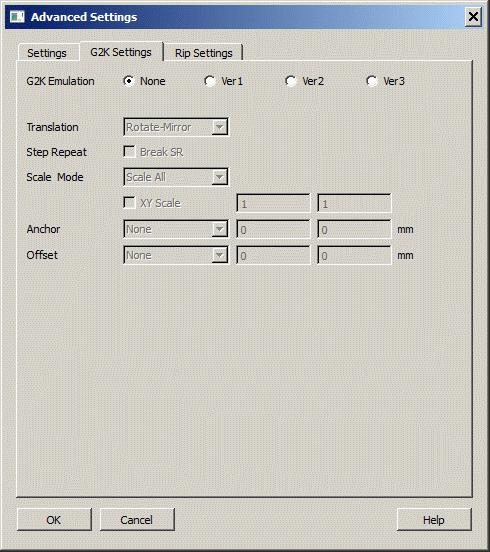Click the Translation label
490x552 pixels.
tap(52, 127)
